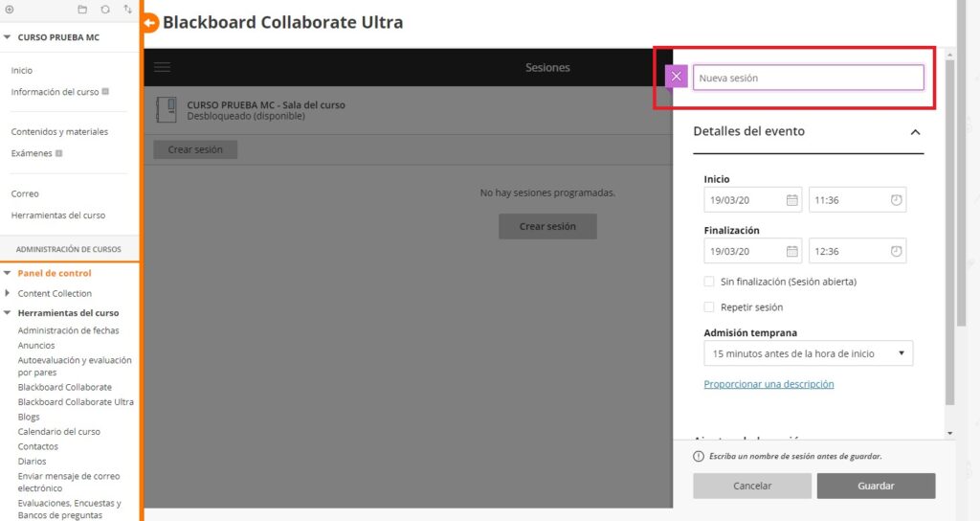Collapse the Detalles del evento section
Screen dimensions: 980x521
click(915, 131)
